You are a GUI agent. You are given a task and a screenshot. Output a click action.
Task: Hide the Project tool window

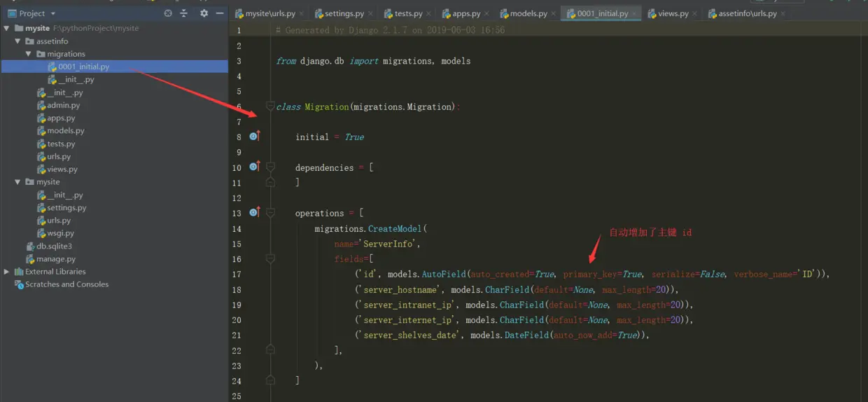[220, 13]
